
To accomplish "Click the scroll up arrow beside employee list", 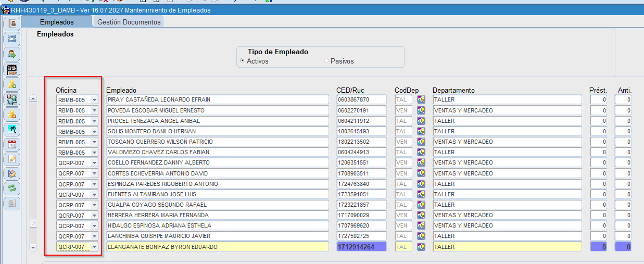I will (x=33, y=99).
